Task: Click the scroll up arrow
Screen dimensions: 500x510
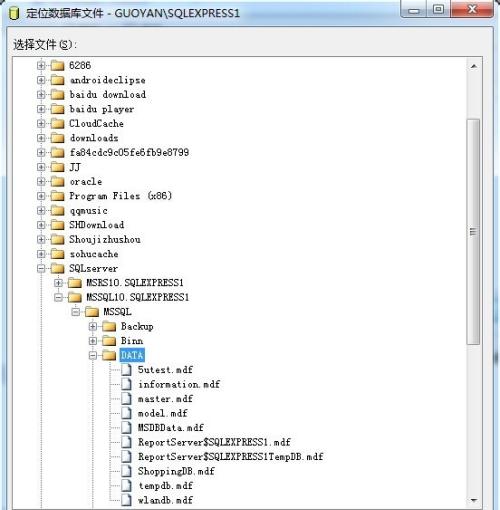Action: [474, 66]
